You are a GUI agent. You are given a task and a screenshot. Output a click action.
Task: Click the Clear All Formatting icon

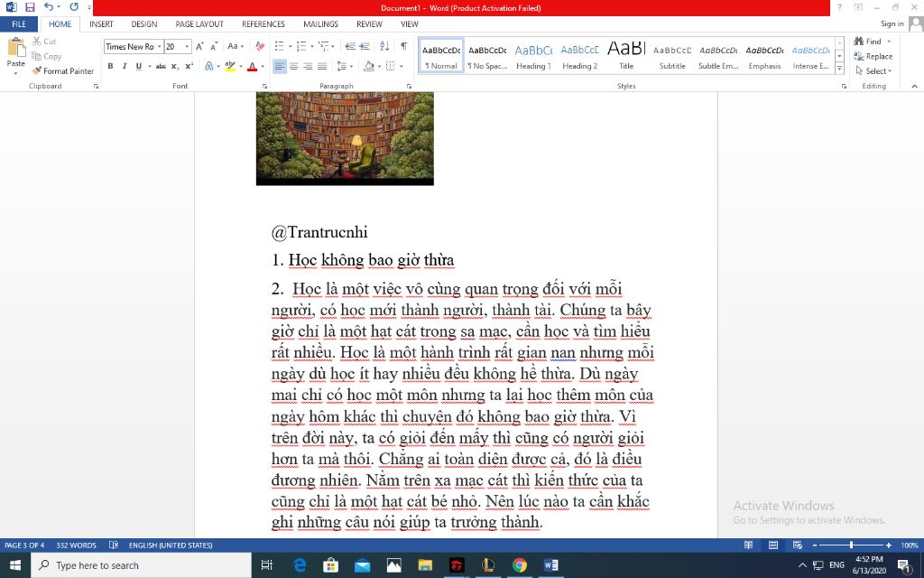[x=260, y=47]
